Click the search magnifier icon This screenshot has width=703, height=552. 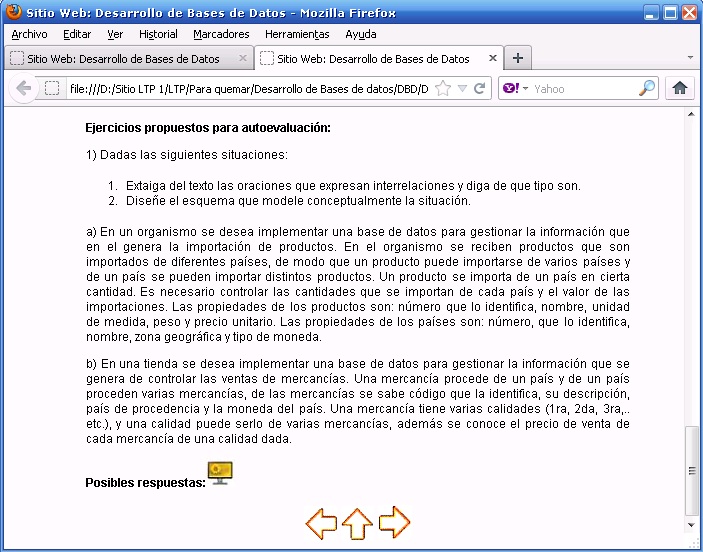click(x=647, y=88)
